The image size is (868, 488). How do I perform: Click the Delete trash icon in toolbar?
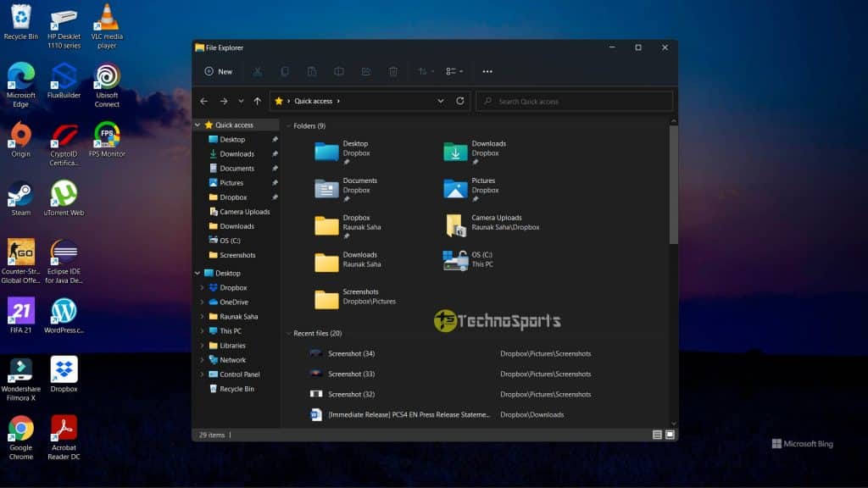tap(393, 71)
